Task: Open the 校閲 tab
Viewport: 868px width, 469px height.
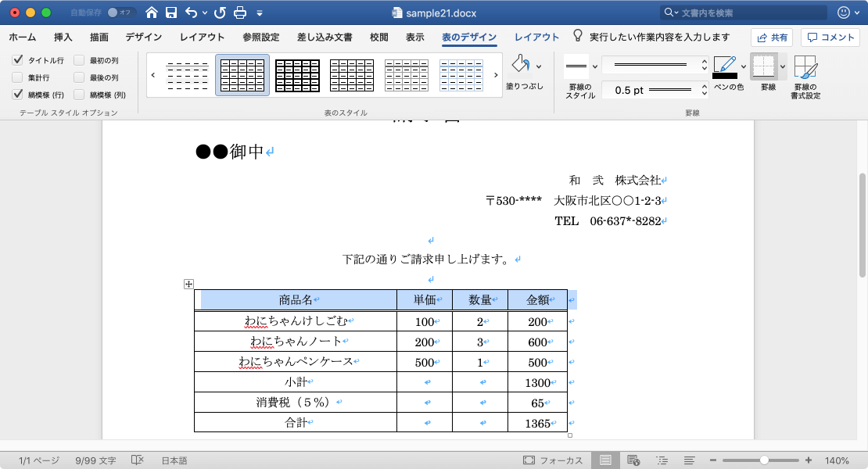Action: (378, 37)
